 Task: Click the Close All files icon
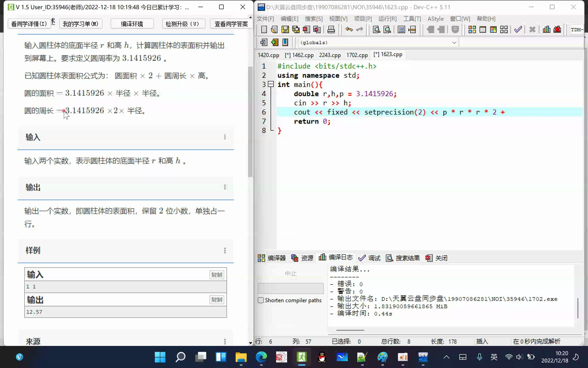pos(317,30)
